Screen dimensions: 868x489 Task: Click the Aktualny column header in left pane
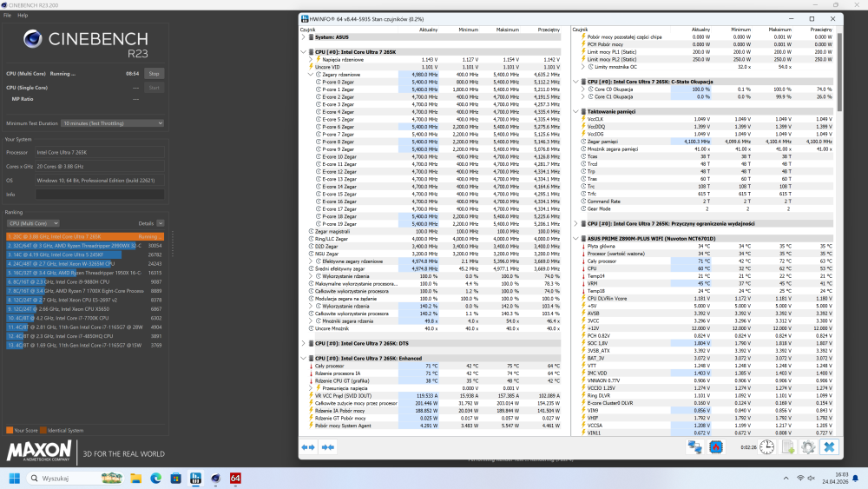pyautogui.click(x=428, y=30)
